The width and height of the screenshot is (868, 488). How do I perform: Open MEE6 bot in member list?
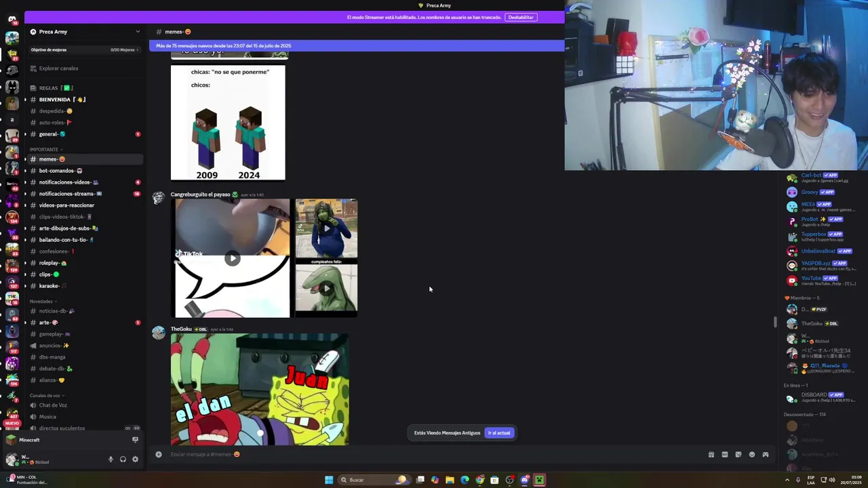(821, 206)
